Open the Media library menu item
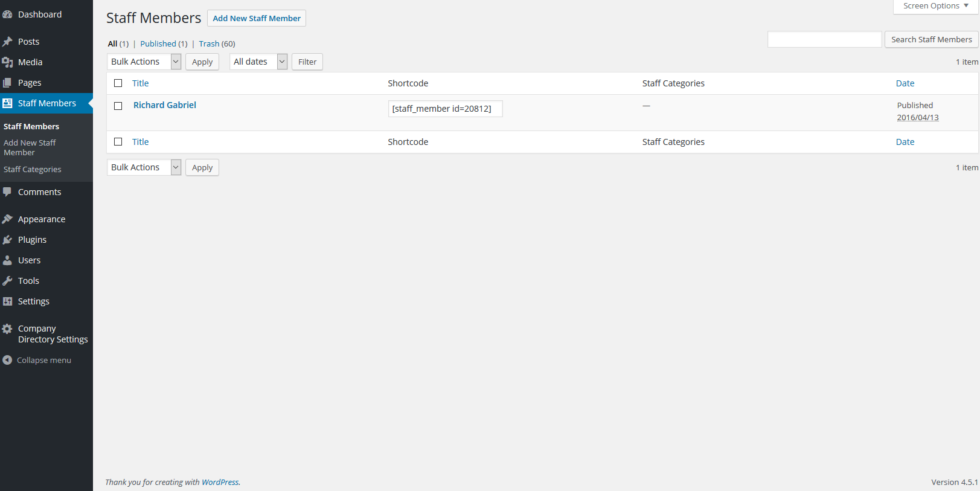 click(x=30, y=62)
